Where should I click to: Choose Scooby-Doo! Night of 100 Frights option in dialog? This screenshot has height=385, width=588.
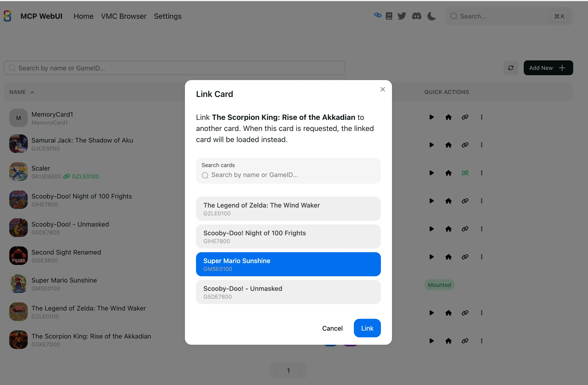pyautogui.click(x=288, y=236)
